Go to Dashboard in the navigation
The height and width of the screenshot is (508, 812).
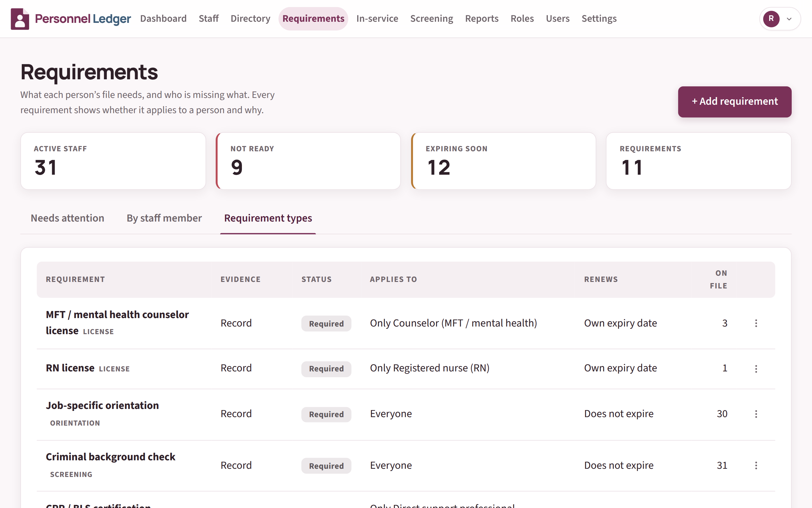(x=164, y=18)
